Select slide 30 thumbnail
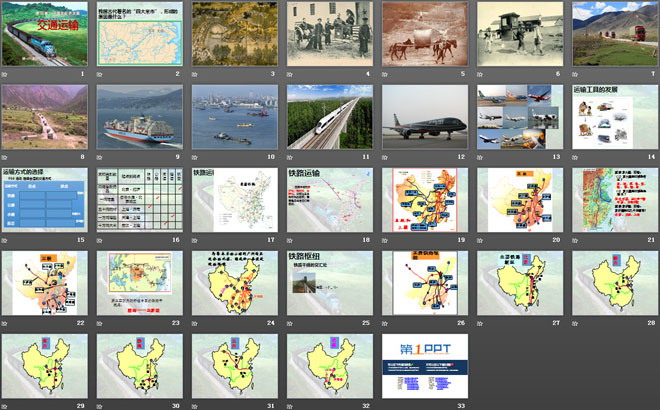 pos(140,366)
